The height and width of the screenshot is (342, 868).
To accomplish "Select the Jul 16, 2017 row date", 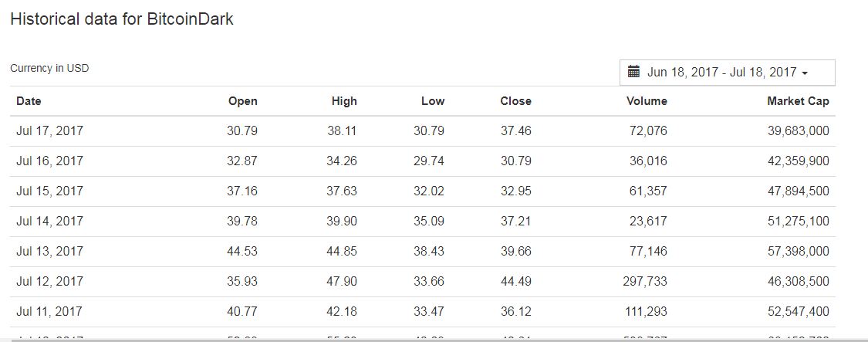I will point(49,161).
